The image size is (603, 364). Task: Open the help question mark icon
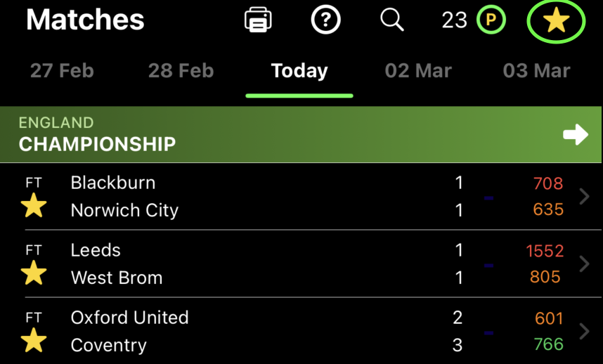[325, 20]
